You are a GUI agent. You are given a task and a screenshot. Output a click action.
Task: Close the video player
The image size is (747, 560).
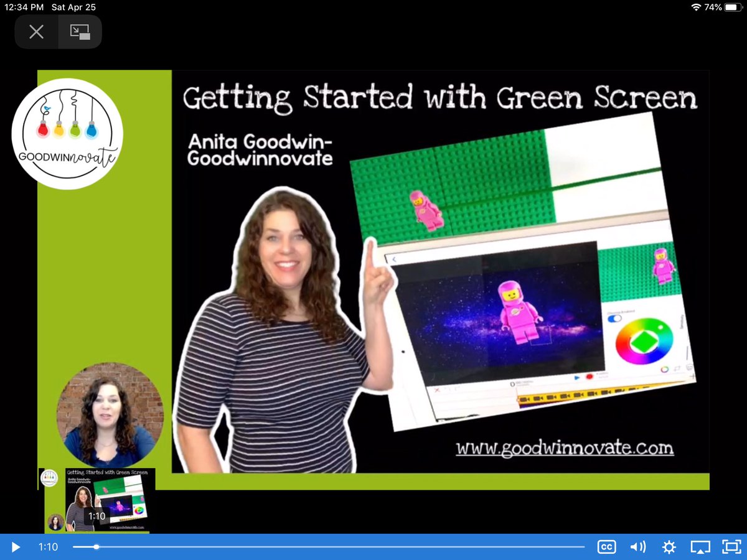point(37,32)
